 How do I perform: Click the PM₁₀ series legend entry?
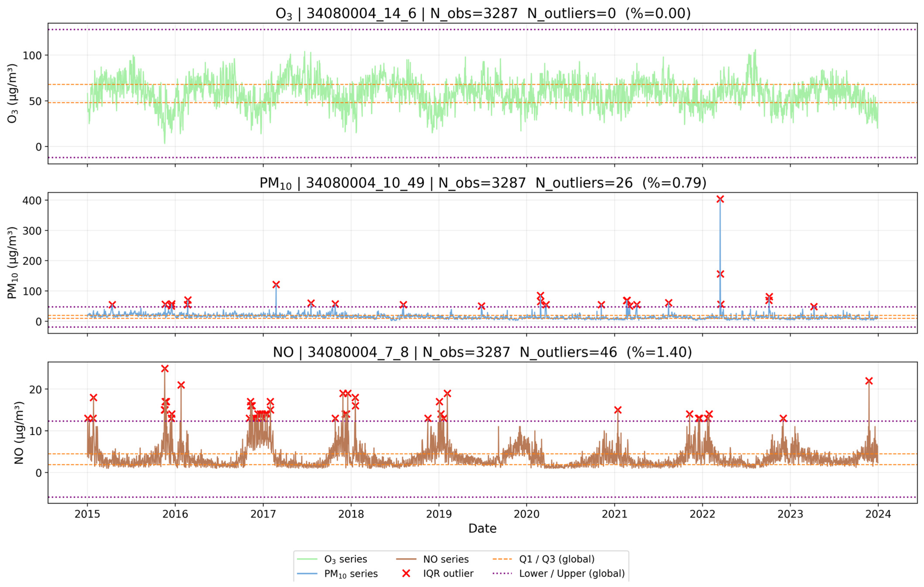[351, 574]
